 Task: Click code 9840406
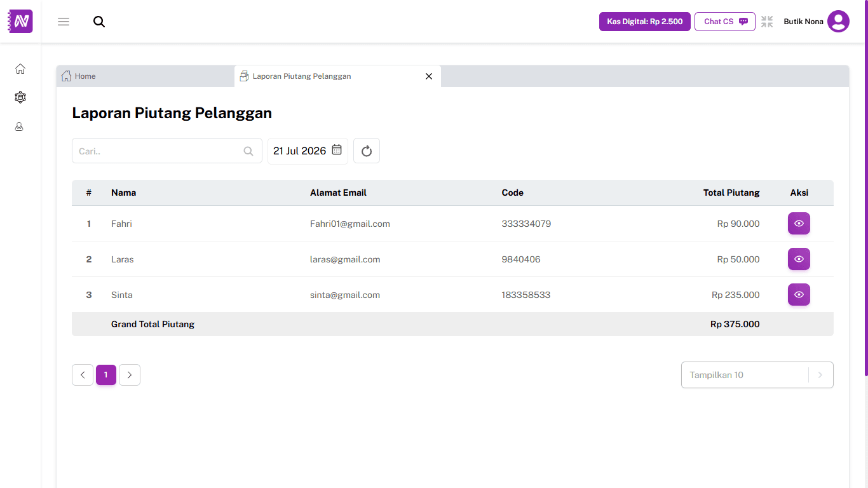(x=521, y=259)
